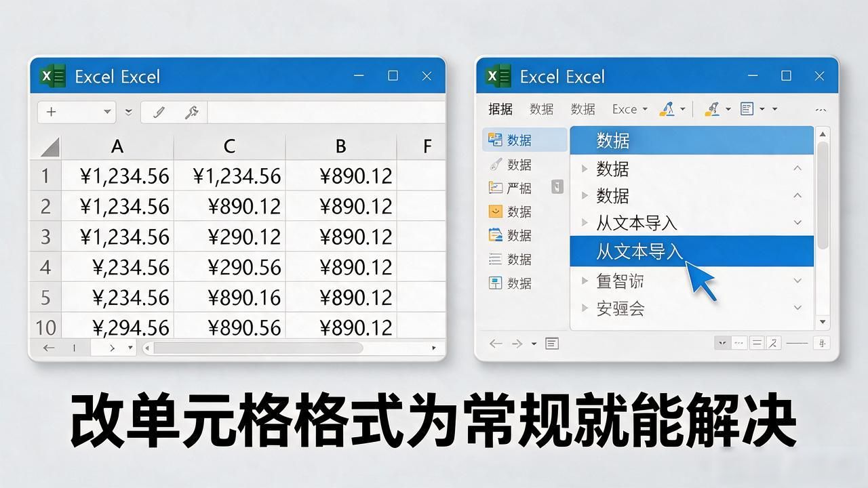Image resolution: width=868 pixels, height=488 pixels.
Task: Choose the highlighted 从文本导入 menu entry
Action: pos(692,251)
